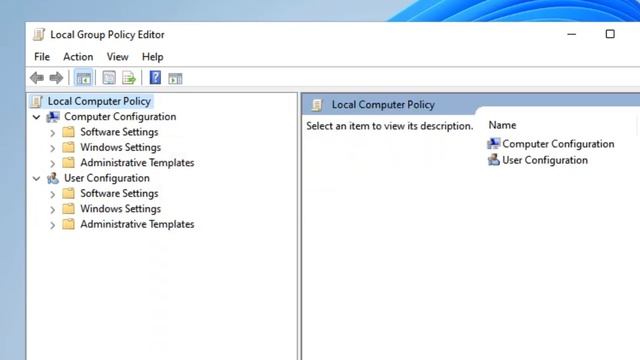Select User Configuration text in right pane

(545, 160)
